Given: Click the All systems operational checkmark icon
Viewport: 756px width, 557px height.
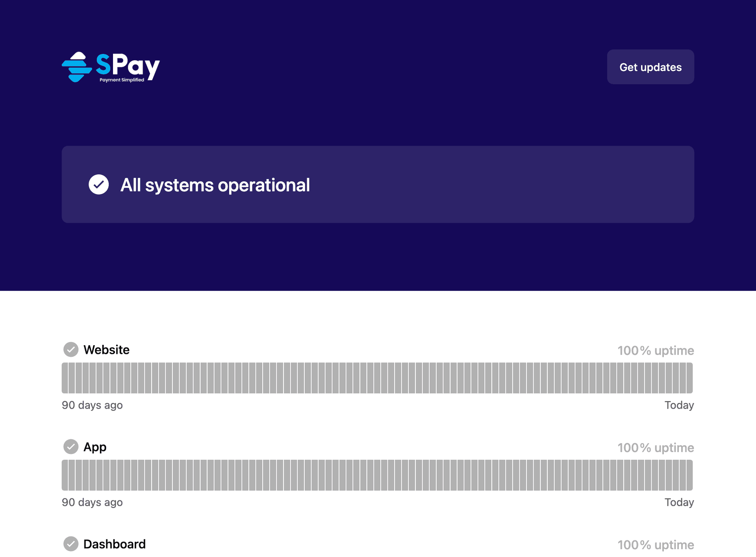Looking at the screenshot, I should click(98, 185).
